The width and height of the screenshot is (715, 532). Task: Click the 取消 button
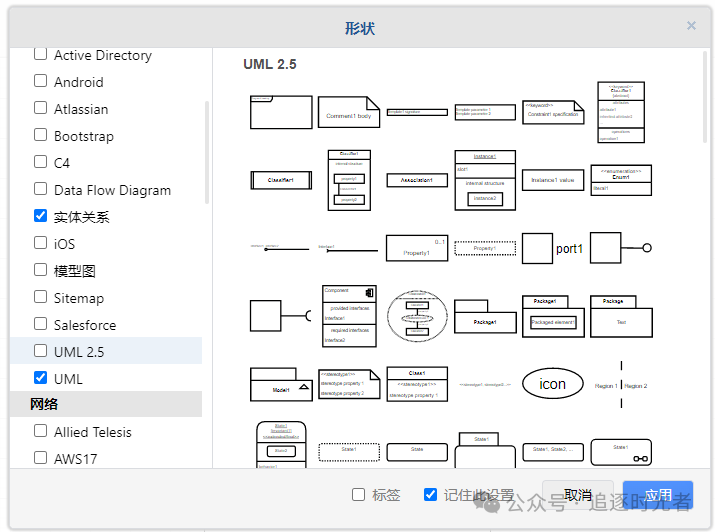tap(577, 495)
